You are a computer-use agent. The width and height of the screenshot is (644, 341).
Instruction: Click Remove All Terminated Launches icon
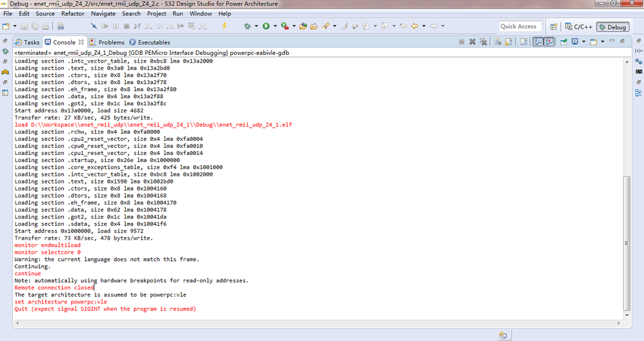pyautogui.click(x=483, y=42)
